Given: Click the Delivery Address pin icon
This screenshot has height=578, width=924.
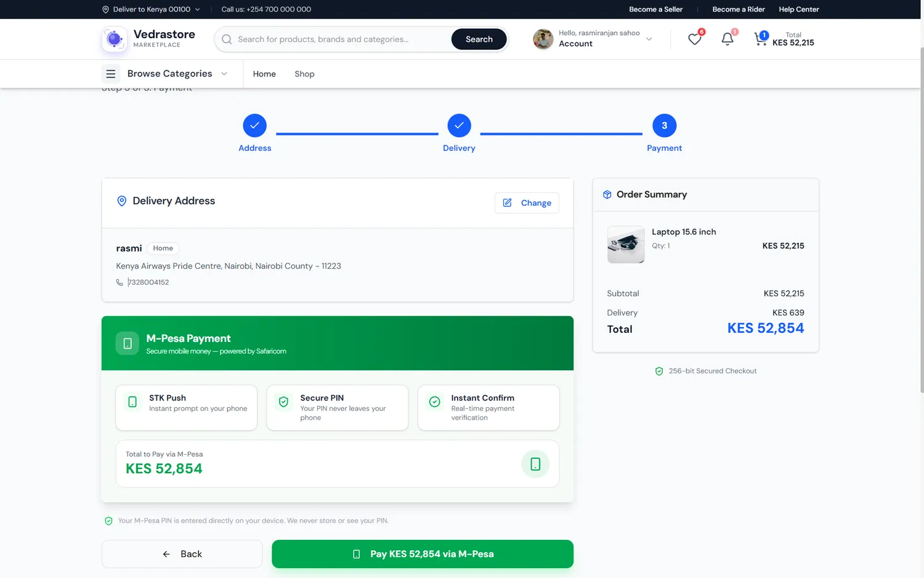Looking at the screenshot, I should (x=122, y=201).
